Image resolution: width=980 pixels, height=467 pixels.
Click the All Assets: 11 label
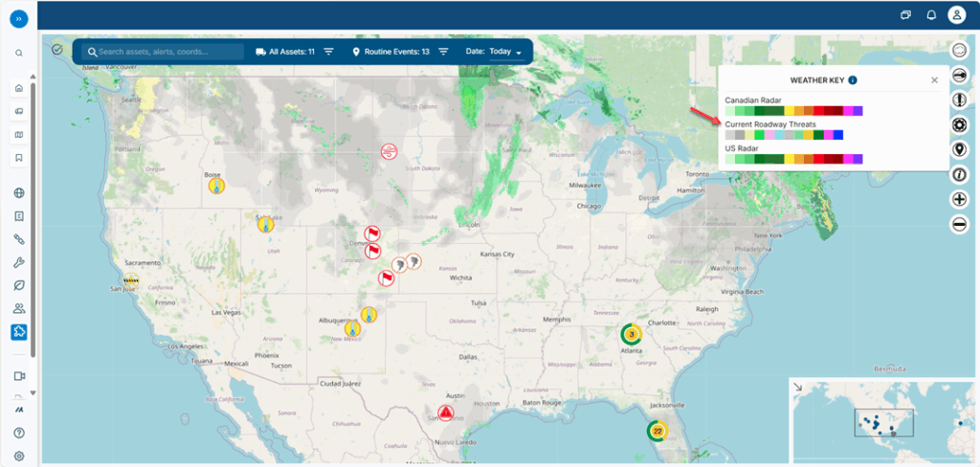(292, 52)
